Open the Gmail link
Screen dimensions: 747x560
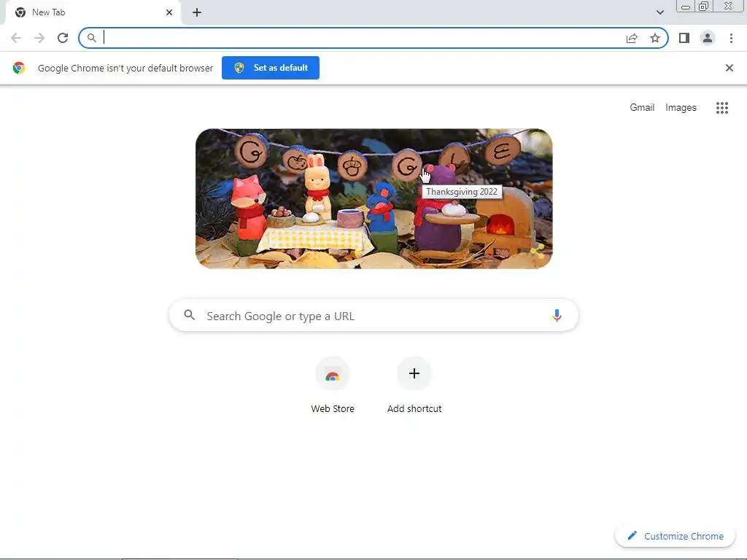point(642,108)
